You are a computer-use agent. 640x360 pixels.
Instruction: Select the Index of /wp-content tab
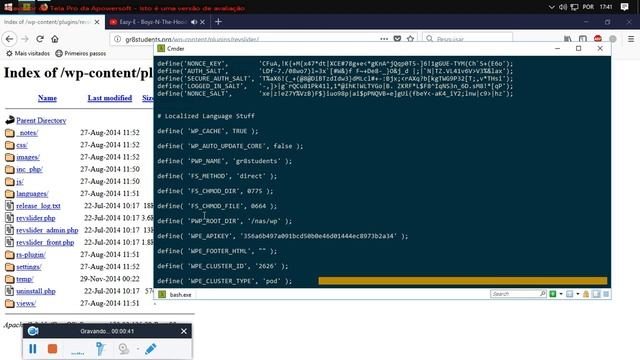point(47,22)
